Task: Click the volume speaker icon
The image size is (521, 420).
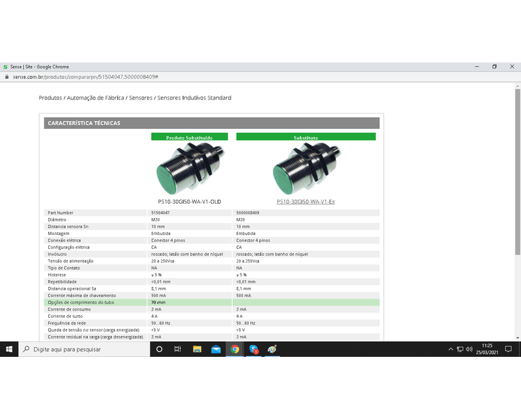Action: (469, 349)
